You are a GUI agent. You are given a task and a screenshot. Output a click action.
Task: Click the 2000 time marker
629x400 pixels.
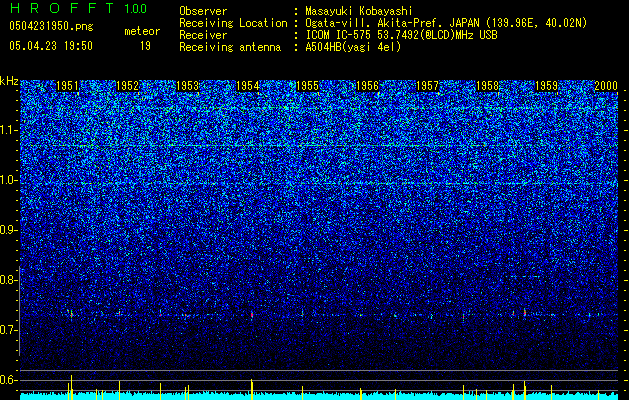[606, 86]
